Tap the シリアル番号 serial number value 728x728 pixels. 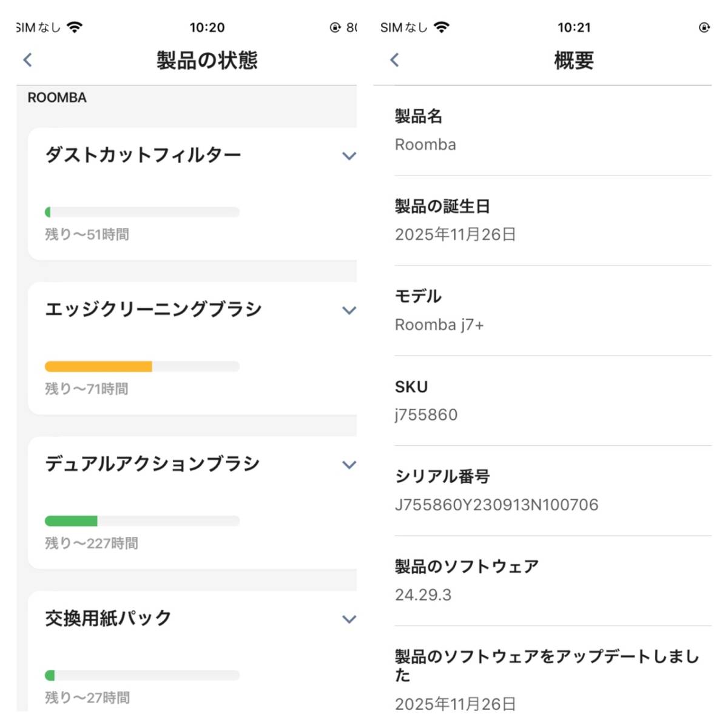pos(496,505)
